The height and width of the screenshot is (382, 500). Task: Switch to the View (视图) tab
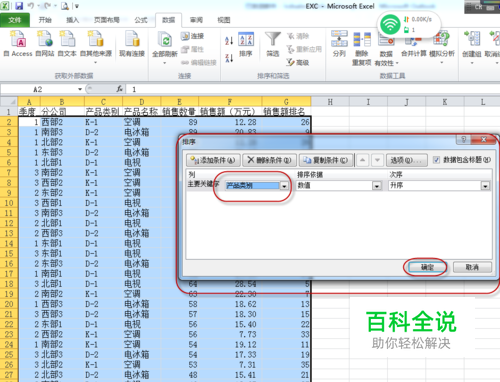(x=224, y=20)
